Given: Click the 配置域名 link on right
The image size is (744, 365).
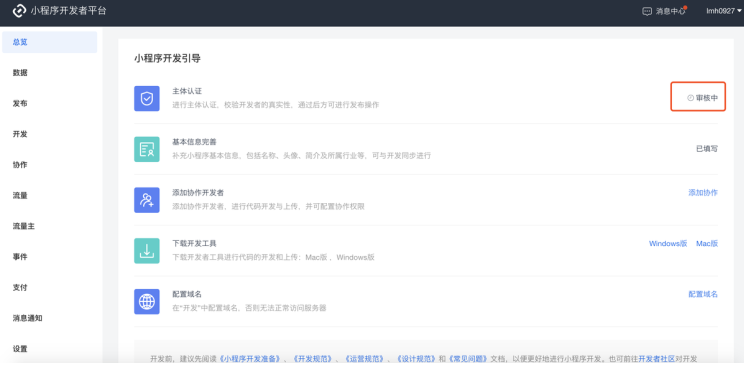Looking at the screenshot, I should click(x=703, y=294).
